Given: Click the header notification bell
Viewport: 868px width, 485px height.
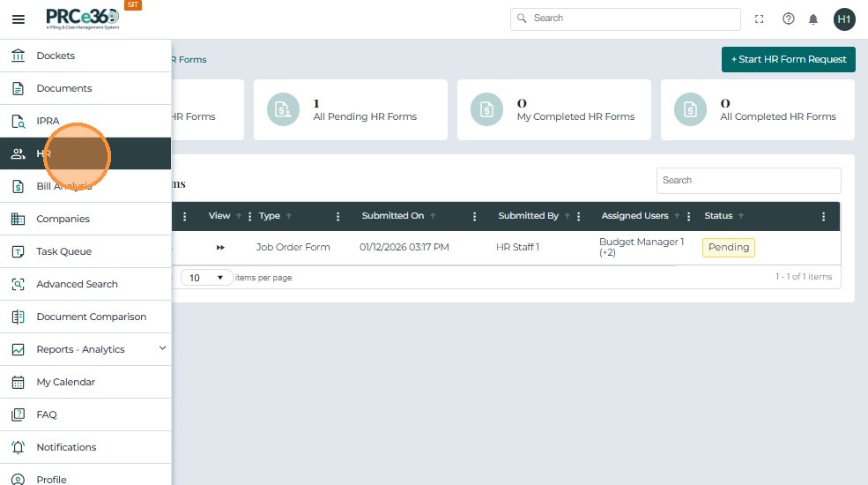Looking at the screenshot, I should coord(813,19).
